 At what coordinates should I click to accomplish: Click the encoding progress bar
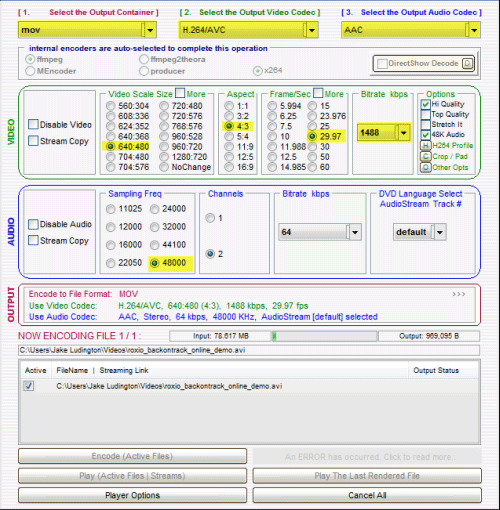[x=324, y=336]
